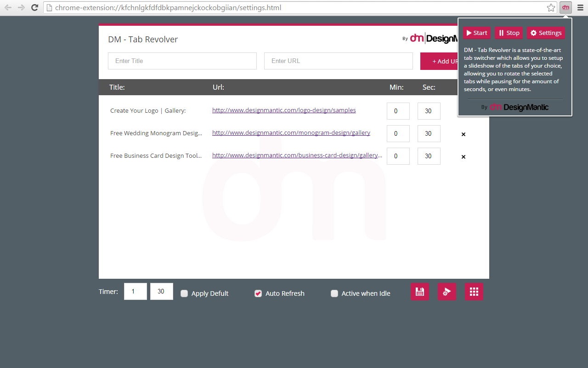This screenshot has height=368, width=588.
Task: Open the business-card-design/gallery link
Action: (x=297, y=155)
